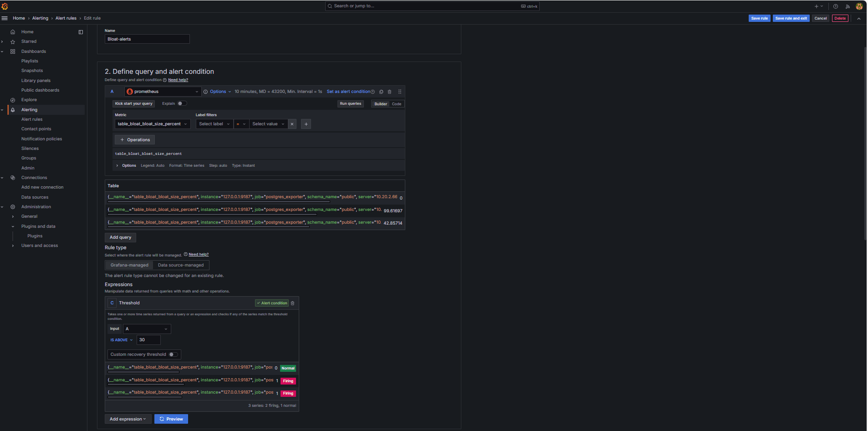
Task: Click the Save rule and exit button
Action: (791, 18)
